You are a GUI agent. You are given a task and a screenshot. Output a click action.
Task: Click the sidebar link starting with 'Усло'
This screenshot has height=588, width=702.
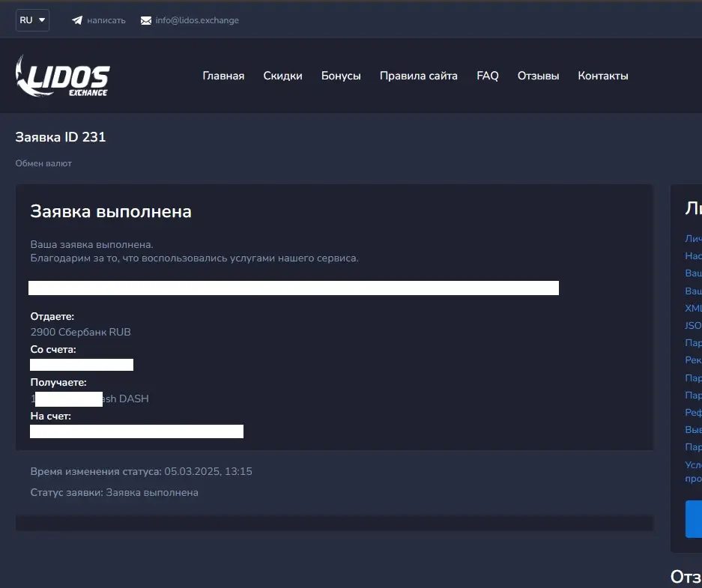[694, 464]
